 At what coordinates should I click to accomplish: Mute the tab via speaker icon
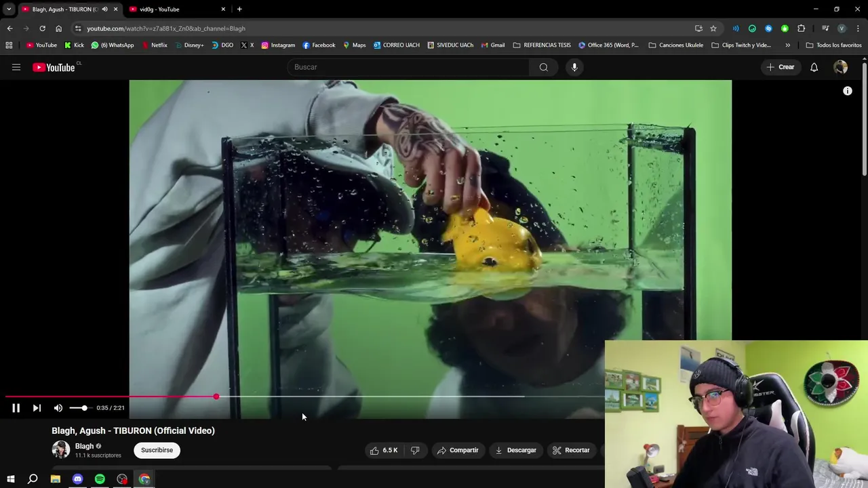104,9
